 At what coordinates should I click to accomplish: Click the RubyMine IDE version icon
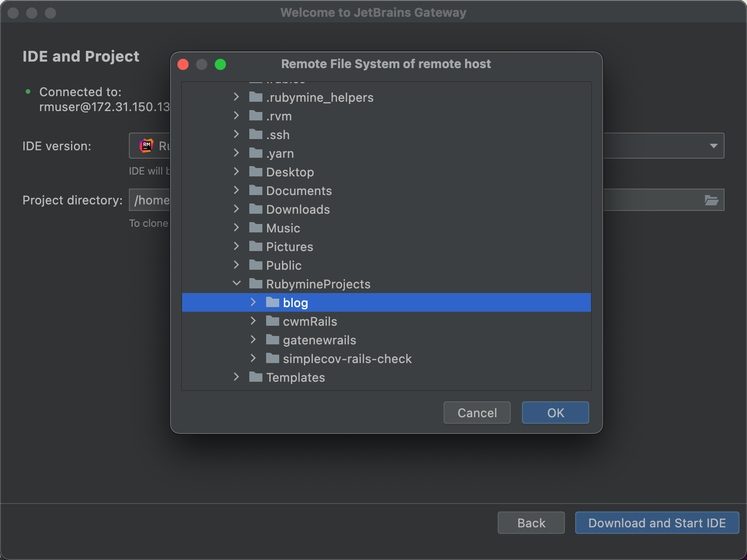pos(146,146)
